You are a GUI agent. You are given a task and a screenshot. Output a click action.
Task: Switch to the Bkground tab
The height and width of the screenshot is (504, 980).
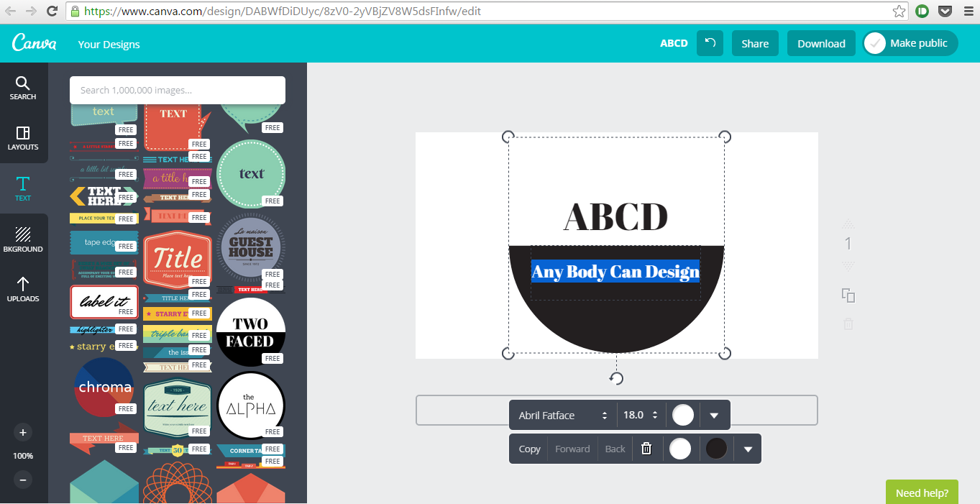coord(23,239)
